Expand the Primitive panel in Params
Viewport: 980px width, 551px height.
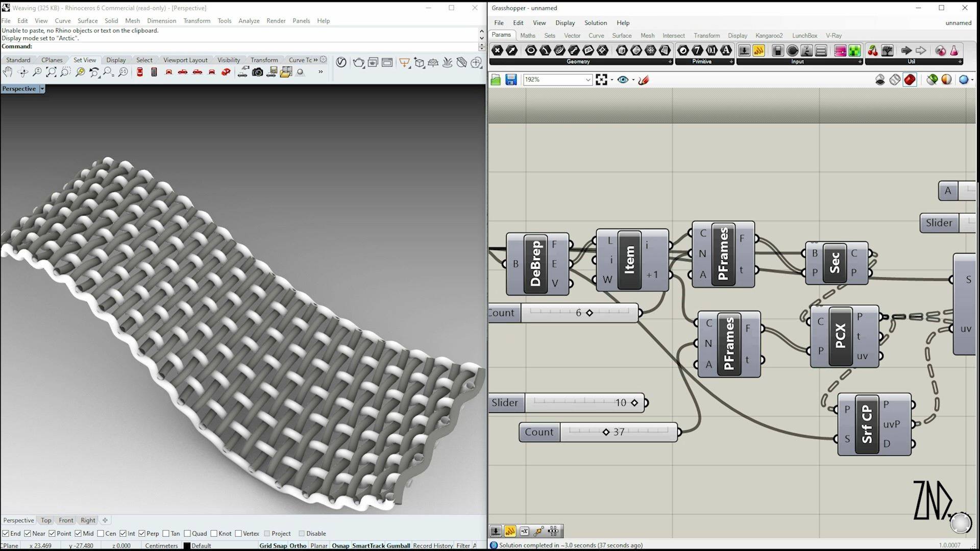click(731, 62)
